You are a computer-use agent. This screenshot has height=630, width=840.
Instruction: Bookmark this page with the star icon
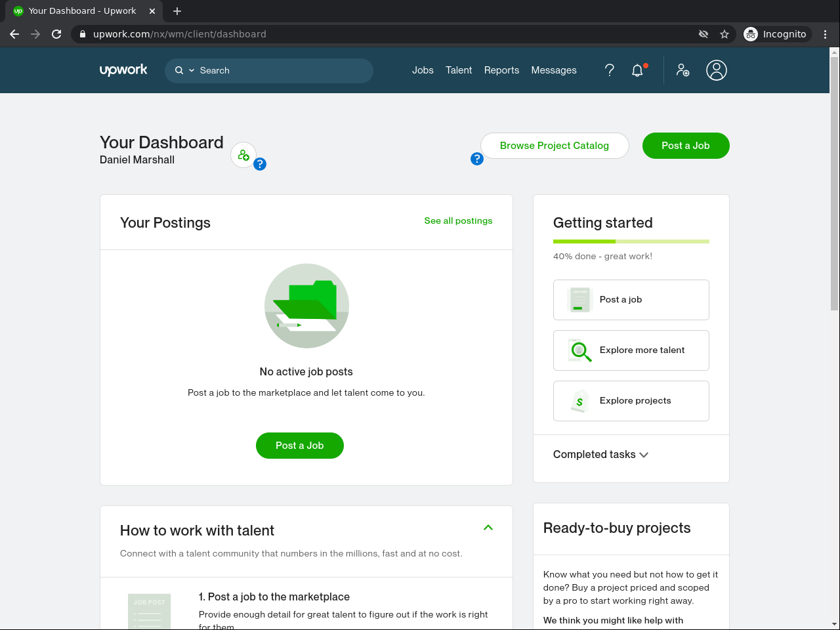724,34
